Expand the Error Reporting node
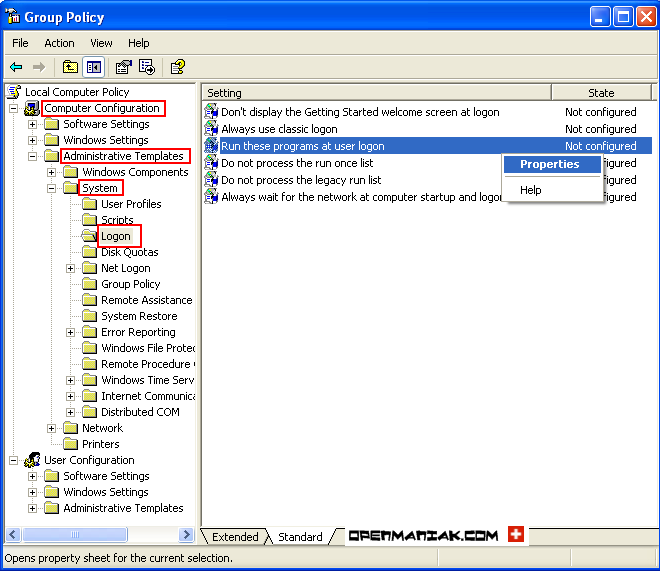The height and width of the screenshot is (571, 660). [x=70, y=332]
